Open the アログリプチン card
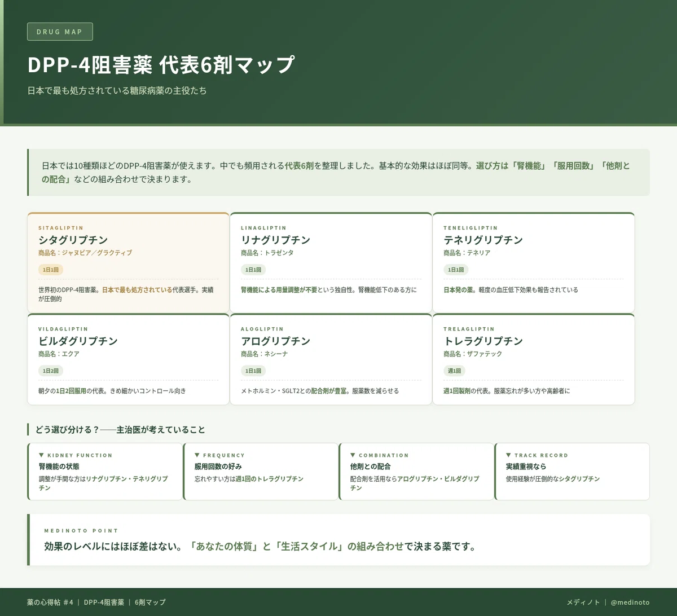Screen dimensions: 677x616 331,359
